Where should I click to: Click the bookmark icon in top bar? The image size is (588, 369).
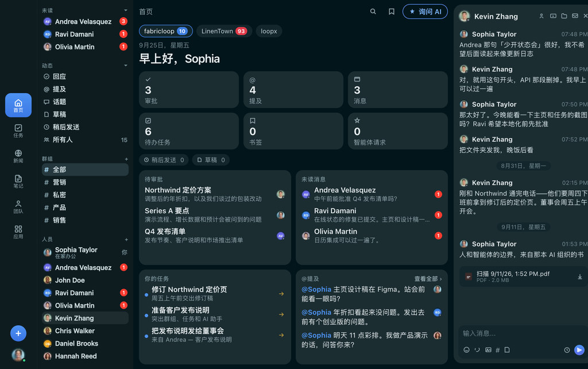(391, 11)
